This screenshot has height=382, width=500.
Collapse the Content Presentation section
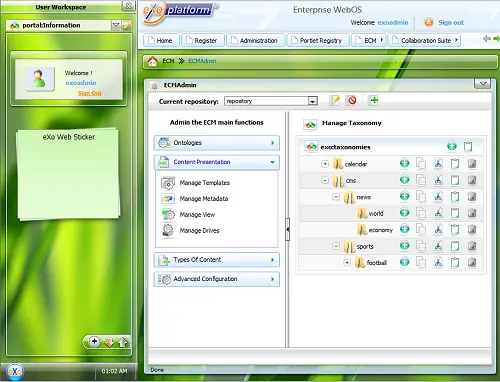217,162
